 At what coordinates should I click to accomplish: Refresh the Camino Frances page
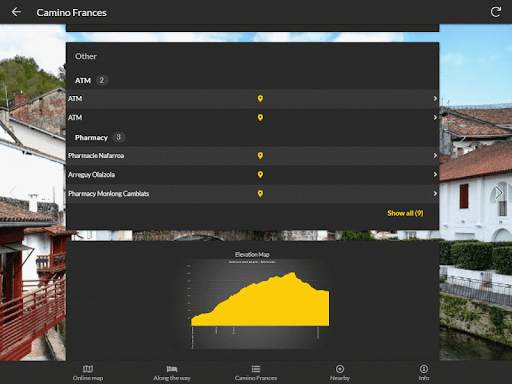pos(496,12)
